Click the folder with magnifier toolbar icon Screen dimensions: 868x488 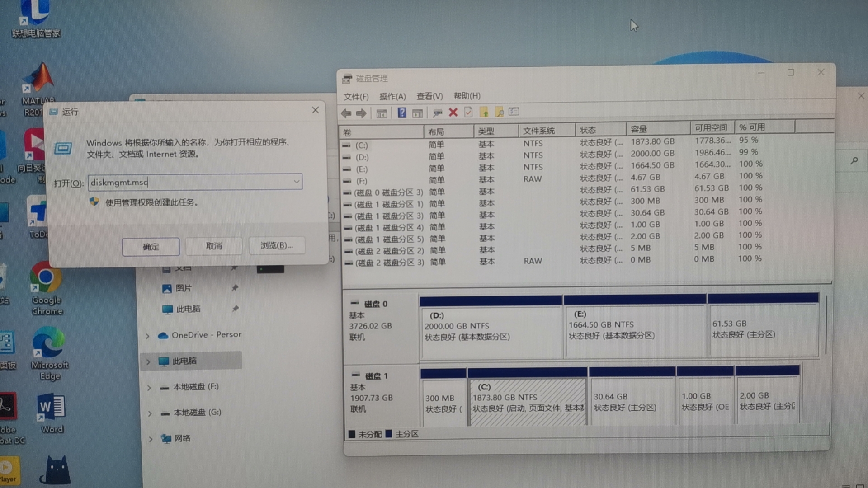499,112
